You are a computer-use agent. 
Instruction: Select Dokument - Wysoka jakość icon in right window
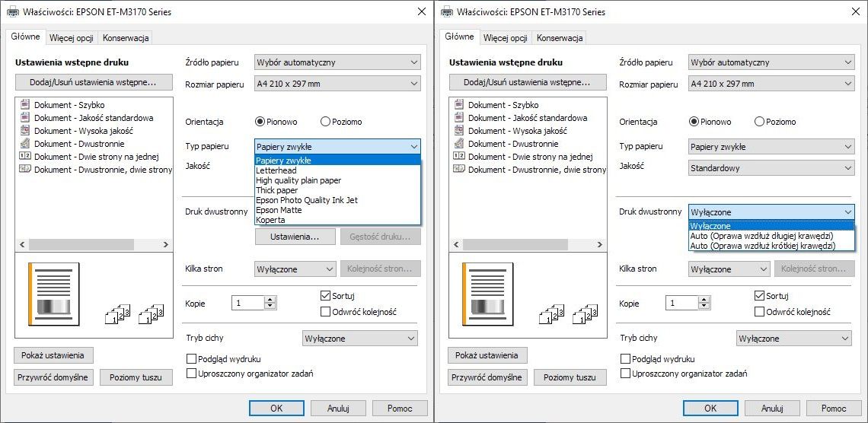click(459, 131)
